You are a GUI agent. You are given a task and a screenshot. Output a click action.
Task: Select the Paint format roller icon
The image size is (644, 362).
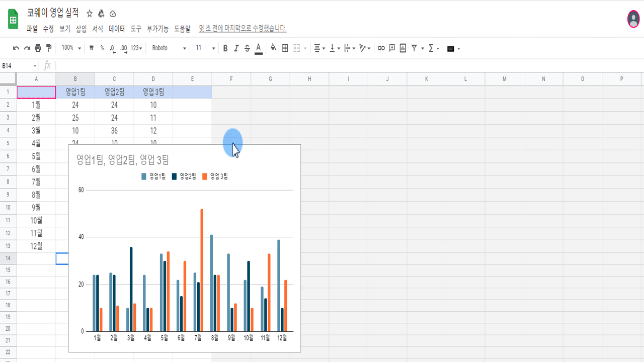pos(49,48)
